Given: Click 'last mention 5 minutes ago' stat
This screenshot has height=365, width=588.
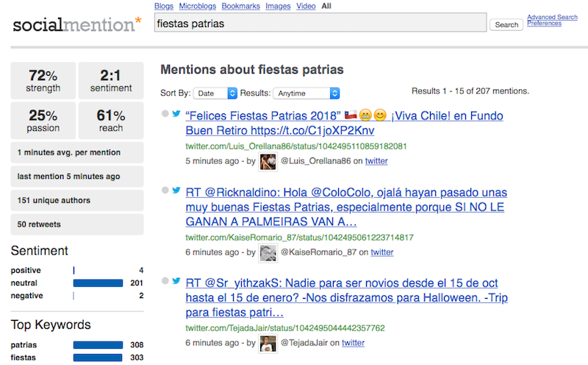Looking at the screenshot, I should [x=77, y=177].
